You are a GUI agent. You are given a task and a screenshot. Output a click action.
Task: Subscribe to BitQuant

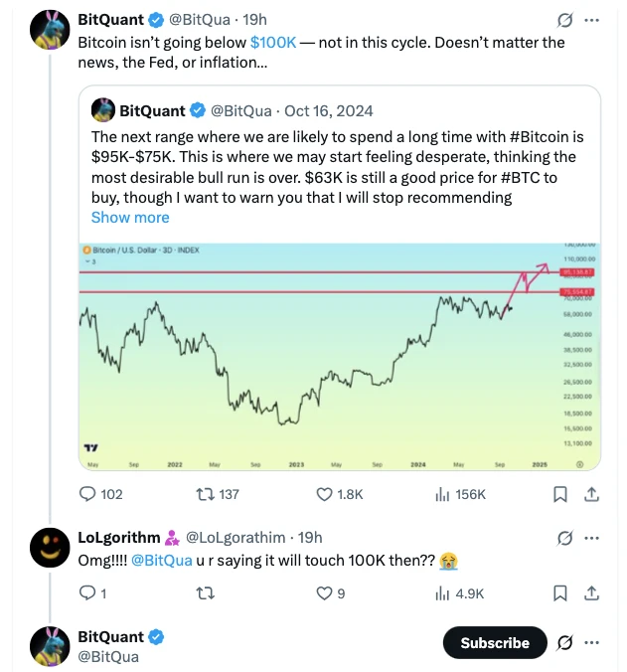(x=494, y=642)
